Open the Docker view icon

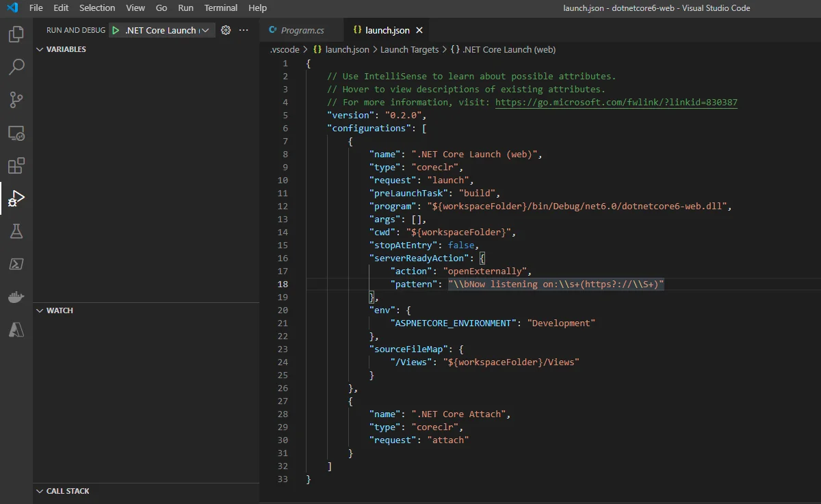point(16,297)
